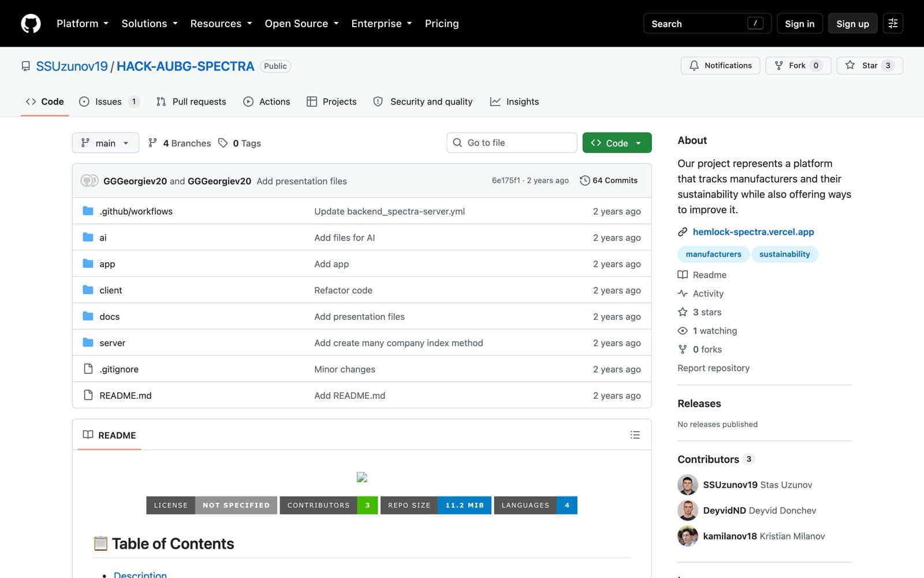The height and width of the screenshot is (578, 924).
Task: Open the Releases heading link
Action: [699, 403]
